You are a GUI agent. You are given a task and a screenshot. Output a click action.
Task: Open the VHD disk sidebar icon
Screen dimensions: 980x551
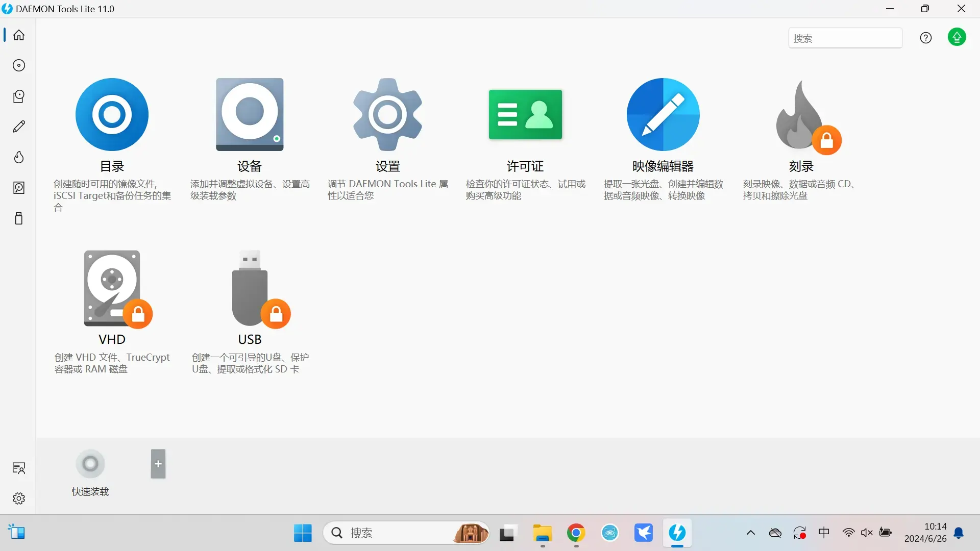click(19, 188)
